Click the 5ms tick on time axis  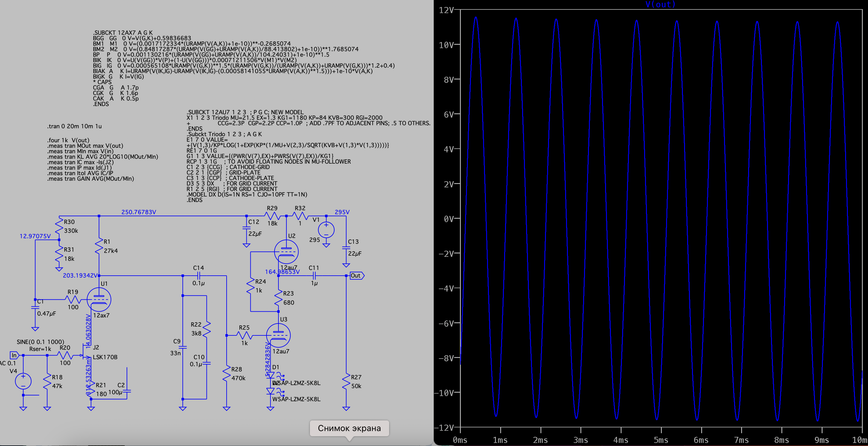point(661,440)
